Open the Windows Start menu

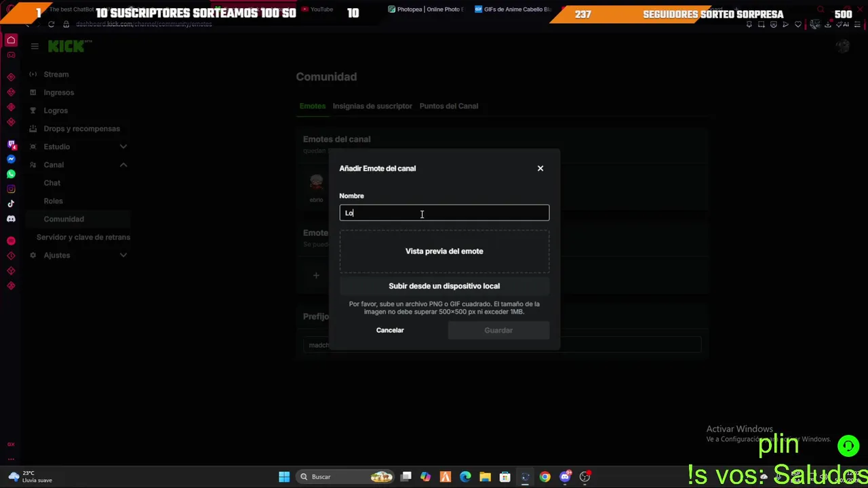284,477
